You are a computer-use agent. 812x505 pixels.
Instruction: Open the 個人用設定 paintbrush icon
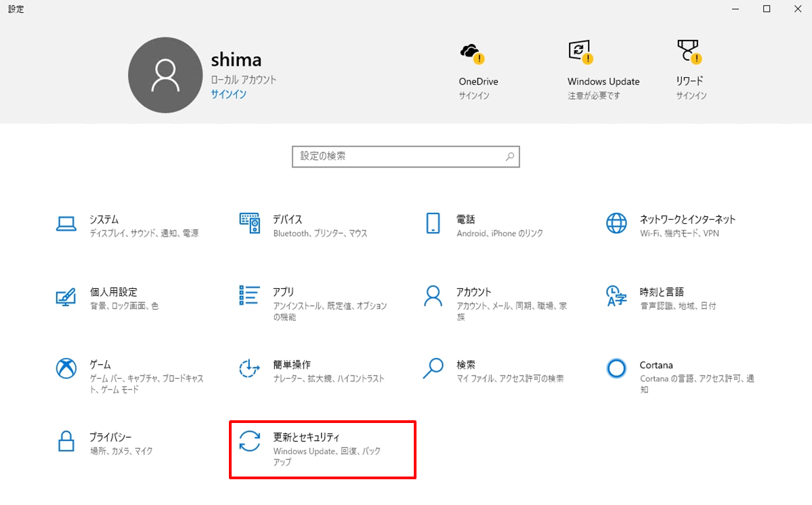[x=66, y=297]
